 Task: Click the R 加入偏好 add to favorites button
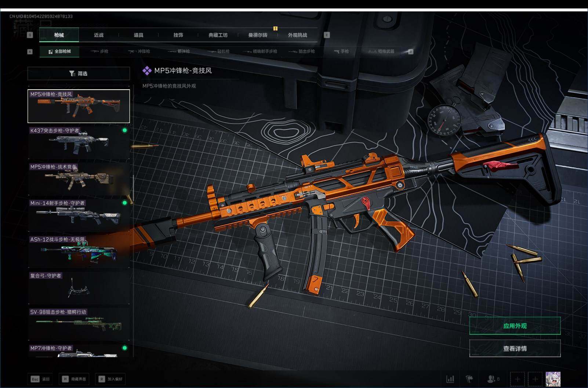tap(110, 379)
